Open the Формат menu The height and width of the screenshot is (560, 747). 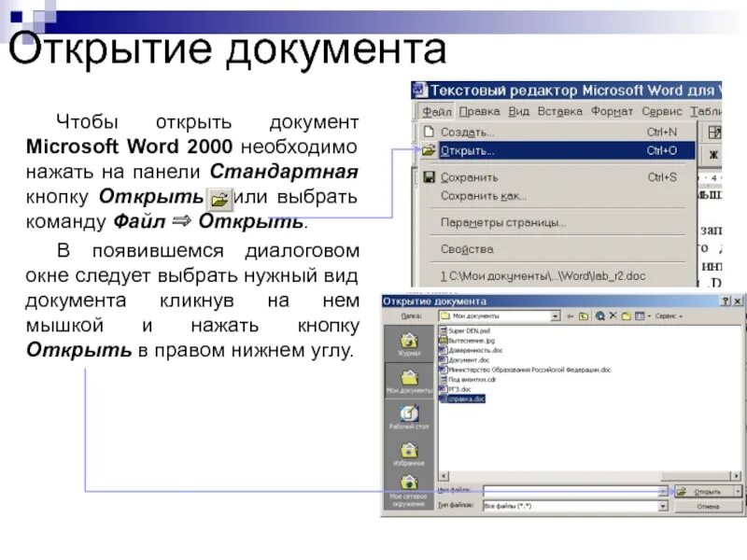(x=612, y=111)
